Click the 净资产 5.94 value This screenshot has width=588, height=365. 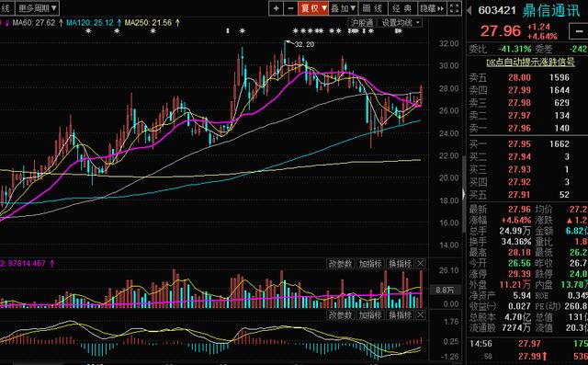pyautogui.click(x=522, y=296)
